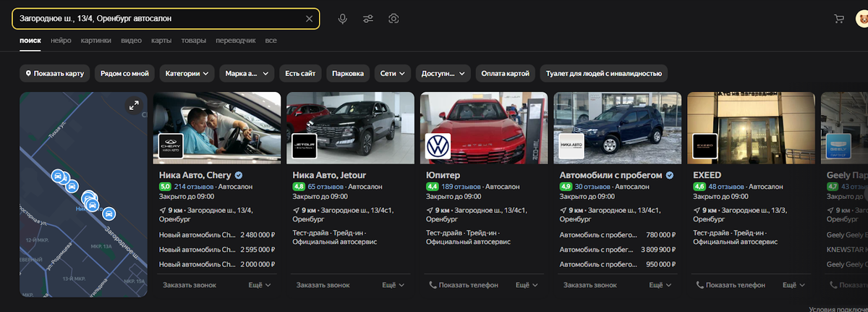Click the Показать карту button
The height and width of the screenshot is (312, 868).
[55, 73]
